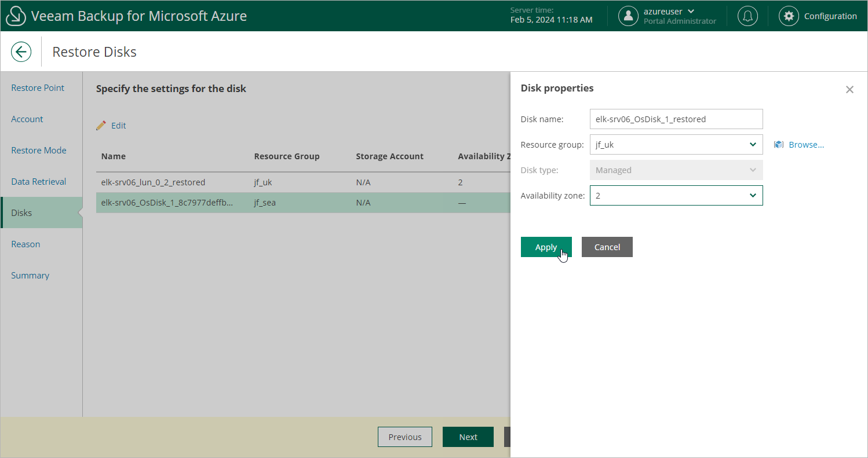
Task: Click the Name column header
Action: tap(114, 156)
